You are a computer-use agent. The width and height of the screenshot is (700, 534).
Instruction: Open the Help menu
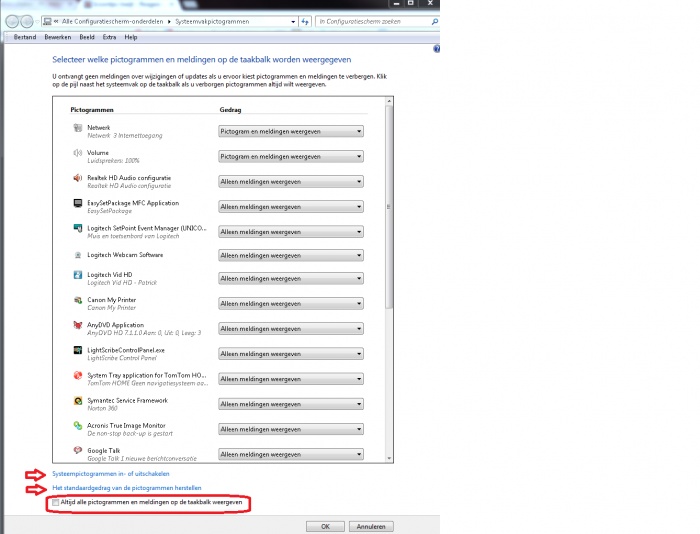pyautogui.click(x=131, y=37)
